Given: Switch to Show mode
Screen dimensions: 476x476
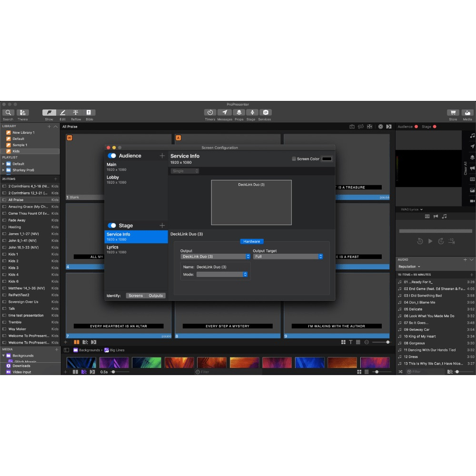Looking at the screenshot, I should 49,113.
